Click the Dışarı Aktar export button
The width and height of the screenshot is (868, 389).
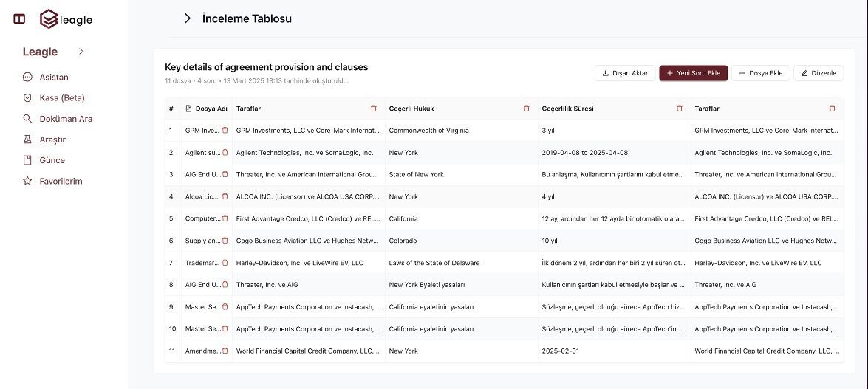(x=625, y=73)
